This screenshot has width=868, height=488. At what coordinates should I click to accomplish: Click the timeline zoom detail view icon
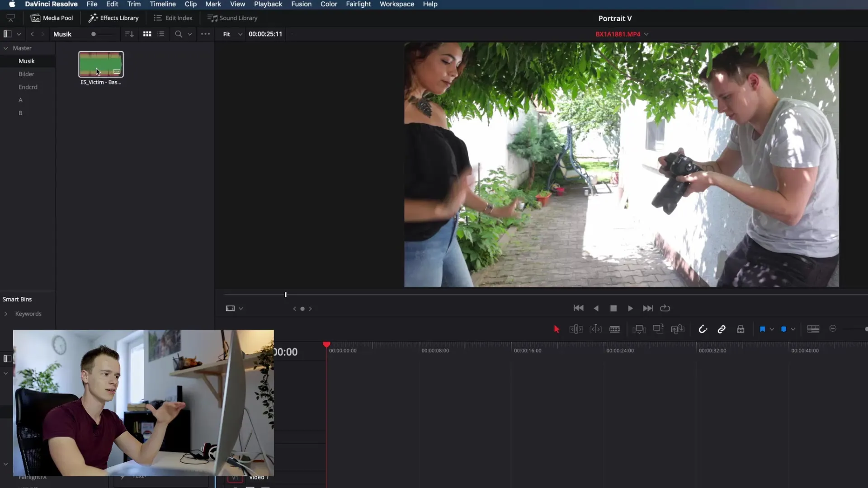click(813, 329)
